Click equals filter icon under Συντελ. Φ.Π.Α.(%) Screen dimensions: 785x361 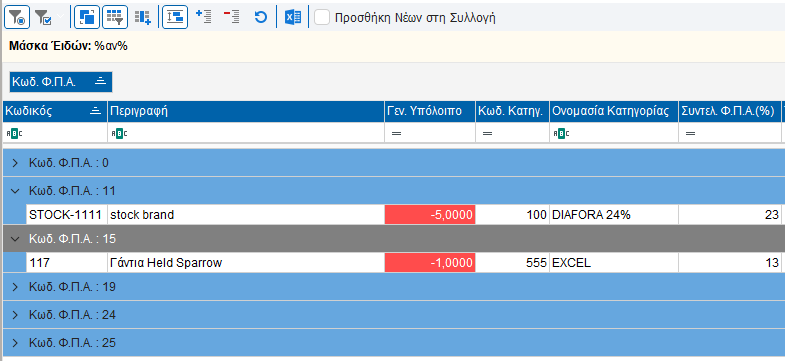click(690, 134)
